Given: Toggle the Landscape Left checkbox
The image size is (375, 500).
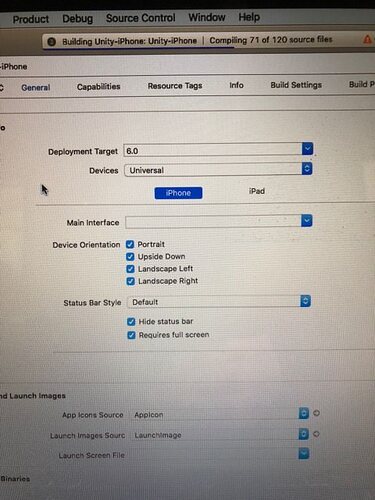Looking at the screenshot, I should [x=130, y=269].
